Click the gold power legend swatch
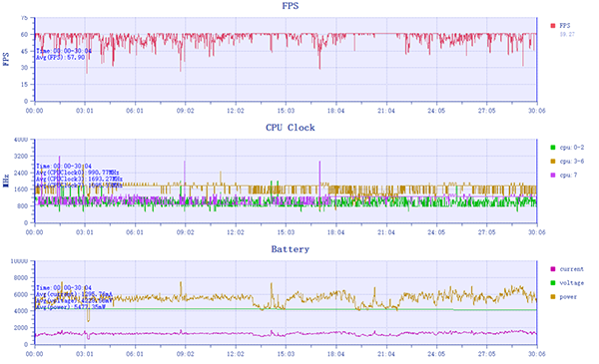This screenshot has width=599, height=364. pos(553,297)
